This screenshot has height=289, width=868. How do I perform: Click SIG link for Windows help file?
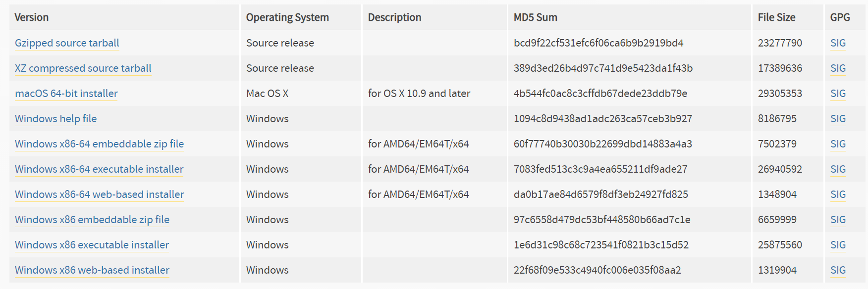(838, 119)
